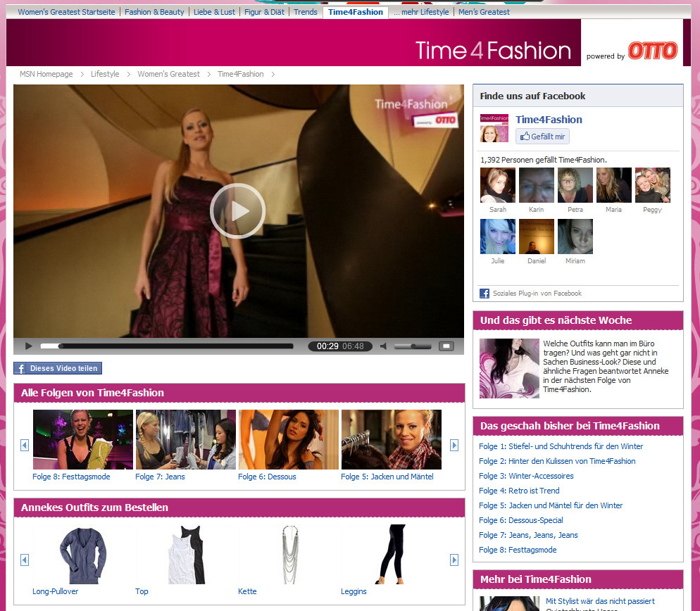This screenshot has height=611, width=700.
Task: Open 'Folge 1: Stiefel- und Schuhtrends für den Winter'
Action: (x=561, y=446)
